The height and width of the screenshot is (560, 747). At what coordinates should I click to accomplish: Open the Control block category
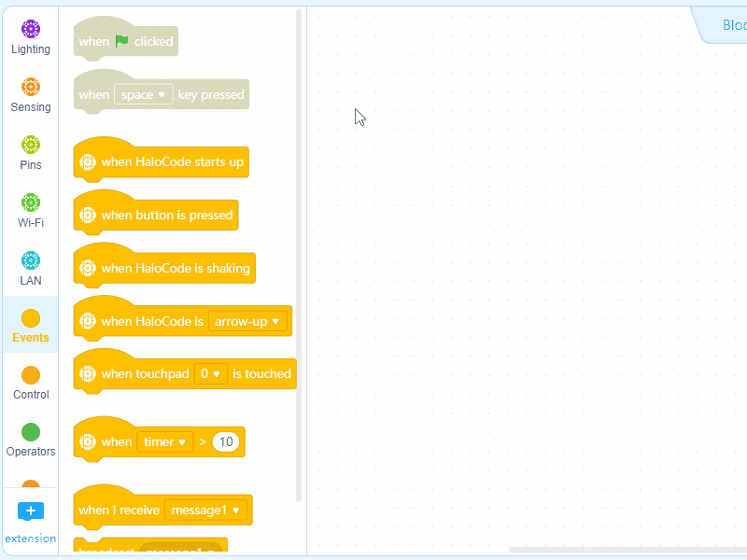tap(31, 383)
